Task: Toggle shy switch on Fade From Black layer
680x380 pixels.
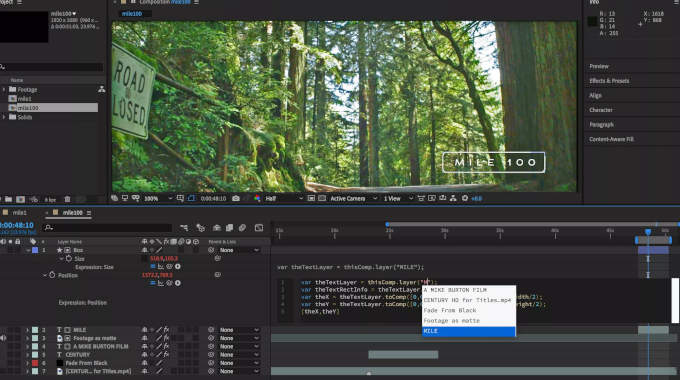Action: coord(144,363)
